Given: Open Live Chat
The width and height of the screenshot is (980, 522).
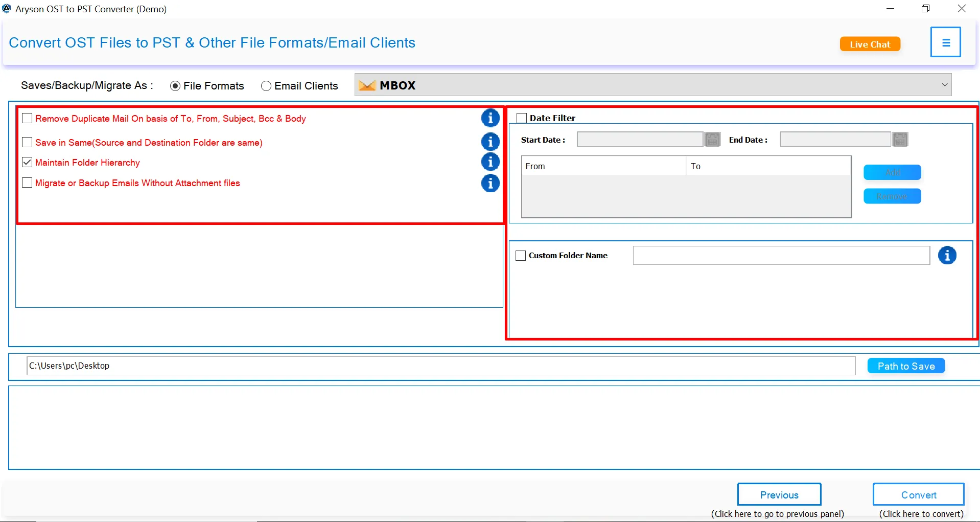Looking at the screenshot, I should (870, 44).
